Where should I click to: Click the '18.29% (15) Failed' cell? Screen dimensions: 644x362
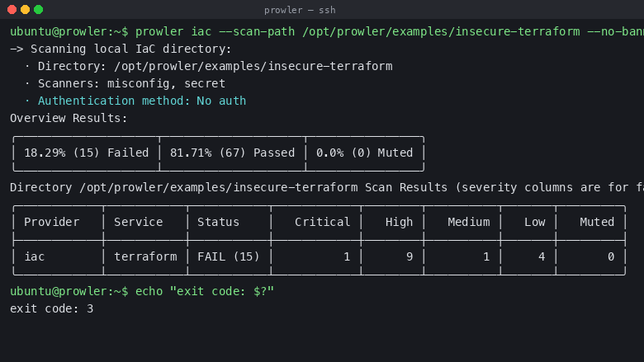coord(86,153)
